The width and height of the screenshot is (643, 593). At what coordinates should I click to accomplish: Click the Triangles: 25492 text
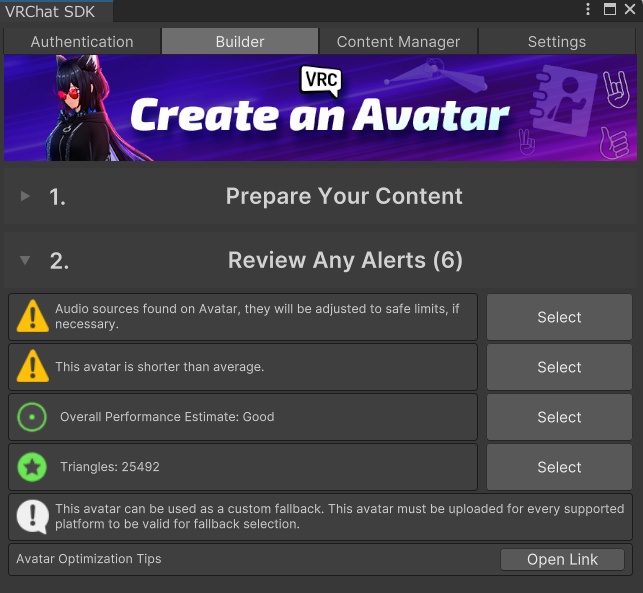point(110,467)
